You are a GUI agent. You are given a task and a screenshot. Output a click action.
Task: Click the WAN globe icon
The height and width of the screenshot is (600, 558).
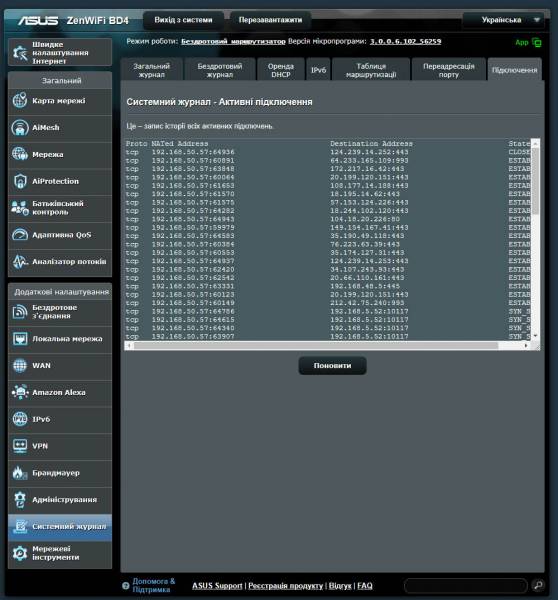coord(20,365)
